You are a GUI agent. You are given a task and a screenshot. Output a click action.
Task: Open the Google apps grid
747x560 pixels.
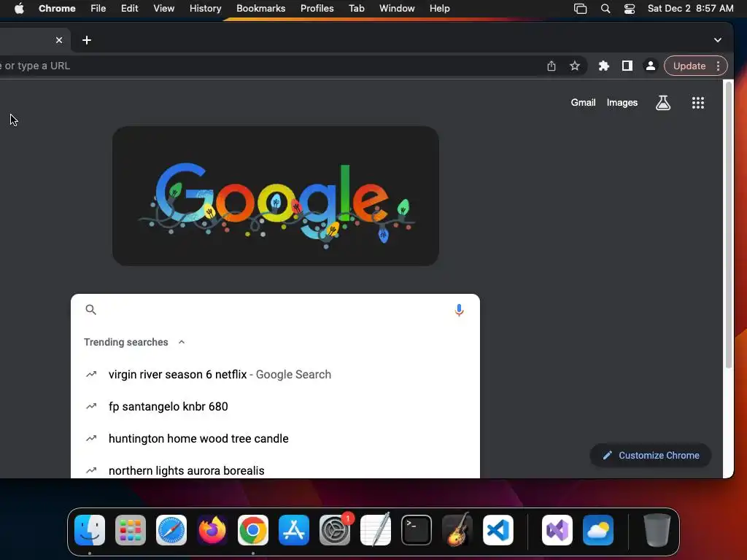click(x=698, y=102)
